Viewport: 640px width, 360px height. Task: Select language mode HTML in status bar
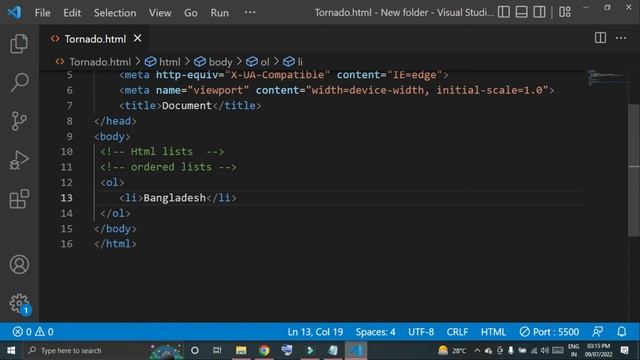(x=493, y=332)
